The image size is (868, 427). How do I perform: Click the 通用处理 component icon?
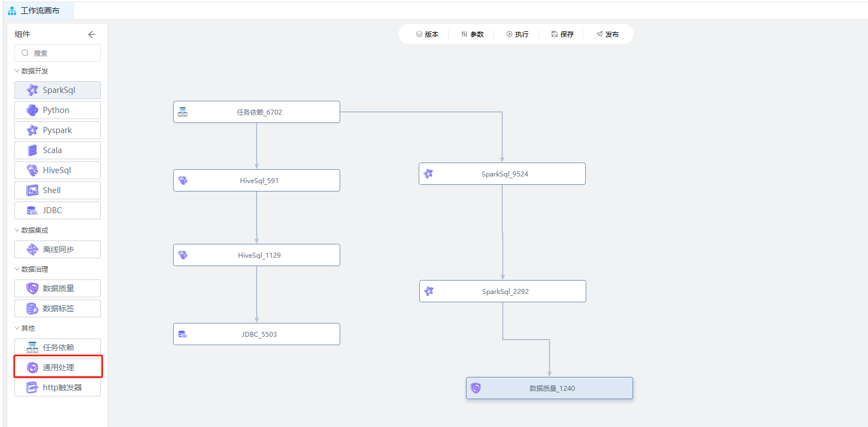click(x=32, y=367)
